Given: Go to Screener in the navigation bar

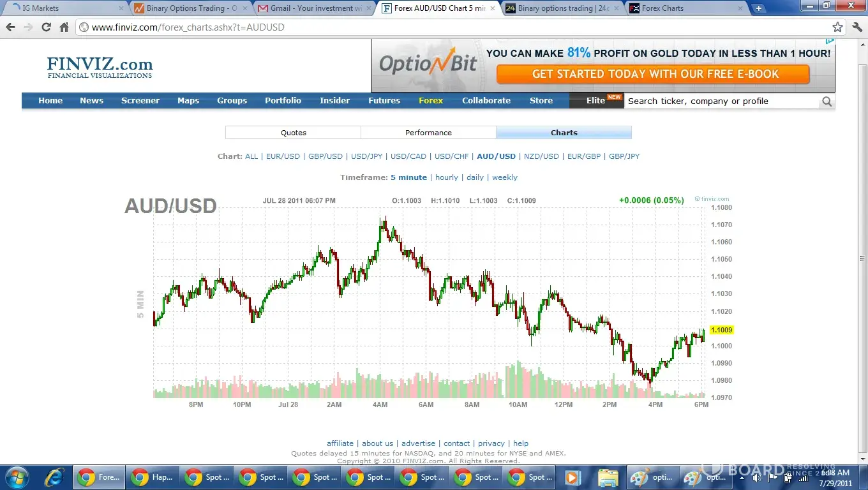Looking at the screenshot, I should [x=140, y=100].
